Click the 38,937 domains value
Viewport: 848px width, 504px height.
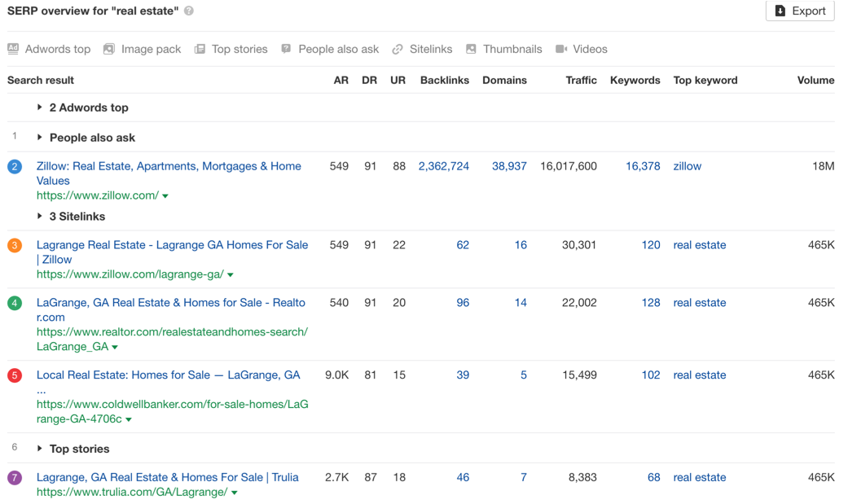pos(509,167)
